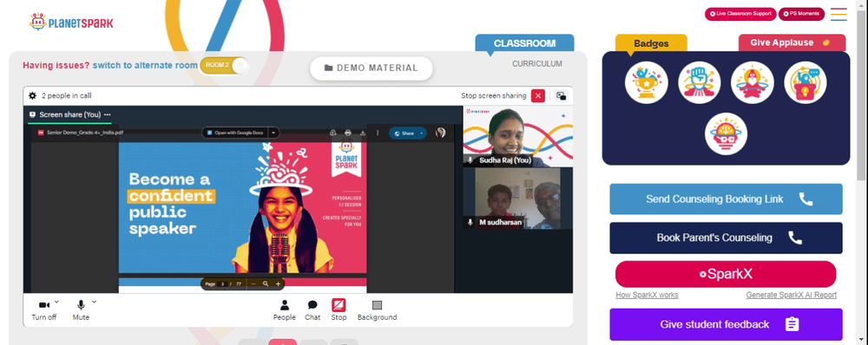Open How SparkX works link
Image resolution: width=868 pixels, height=345 pixels.
point(647,296)
